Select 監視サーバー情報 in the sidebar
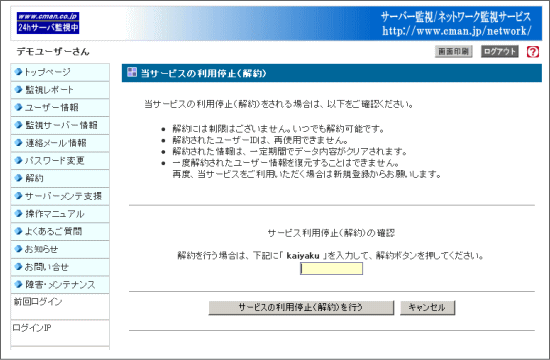550x360 pixels. [x=60, y=125]
